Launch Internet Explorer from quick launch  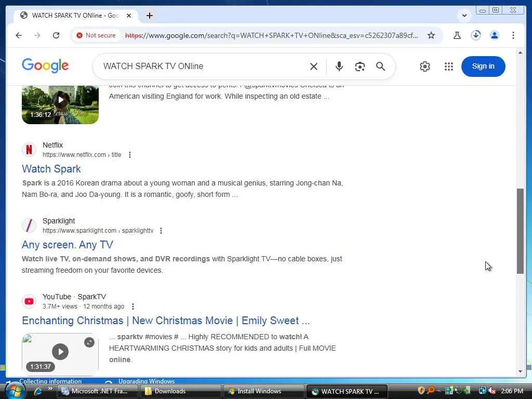tap(37, 391)
